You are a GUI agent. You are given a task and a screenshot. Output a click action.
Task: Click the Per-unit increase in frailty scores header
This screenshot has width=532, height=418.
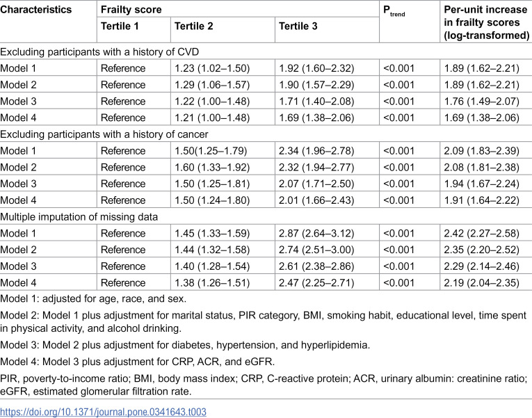(x=487, y=22)
